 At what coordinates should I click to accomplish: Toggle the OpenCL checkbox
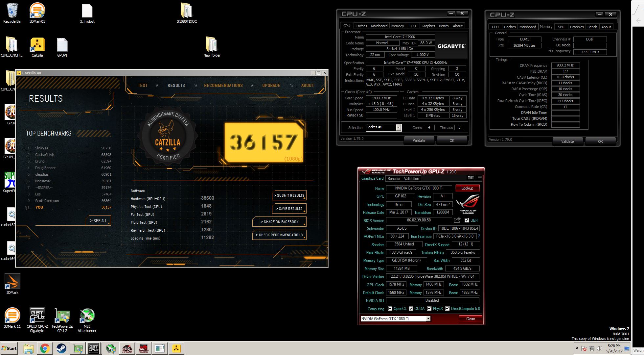(390, 309)
